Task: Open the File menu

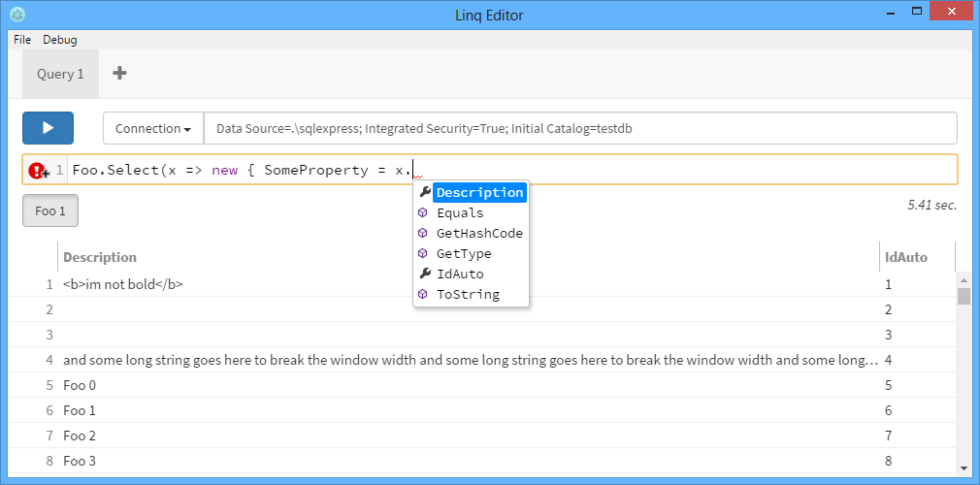Action: coord(22,40)
